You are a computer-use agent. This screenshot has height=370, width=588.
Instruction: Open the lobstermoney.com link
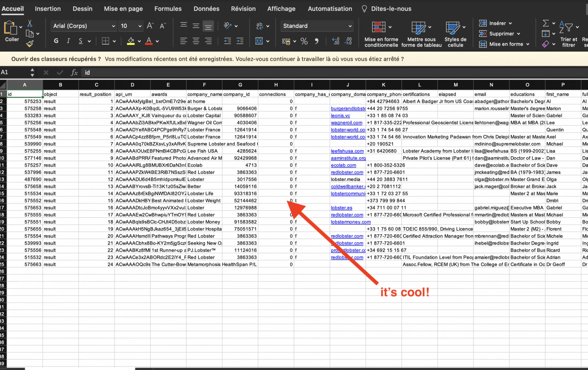coord(351,222)
